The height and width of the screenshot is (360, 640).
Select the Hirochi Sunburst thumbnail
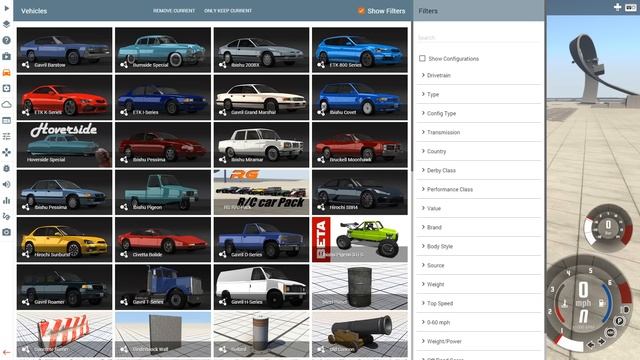[x=64, y=239]
